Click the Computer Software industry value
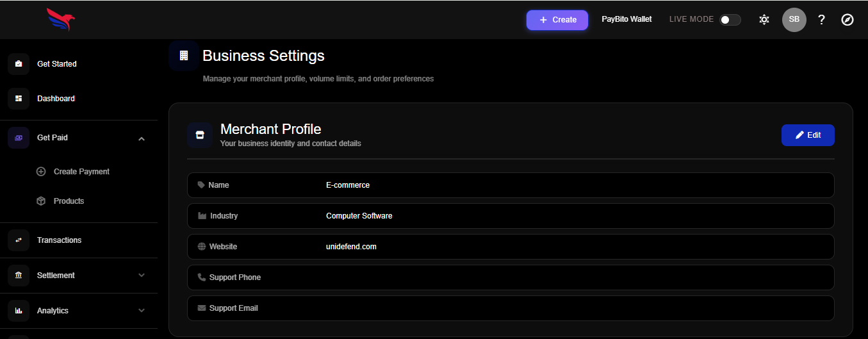Image resolution: width=868 pixels, height=339 pixels. coord(359,216)
